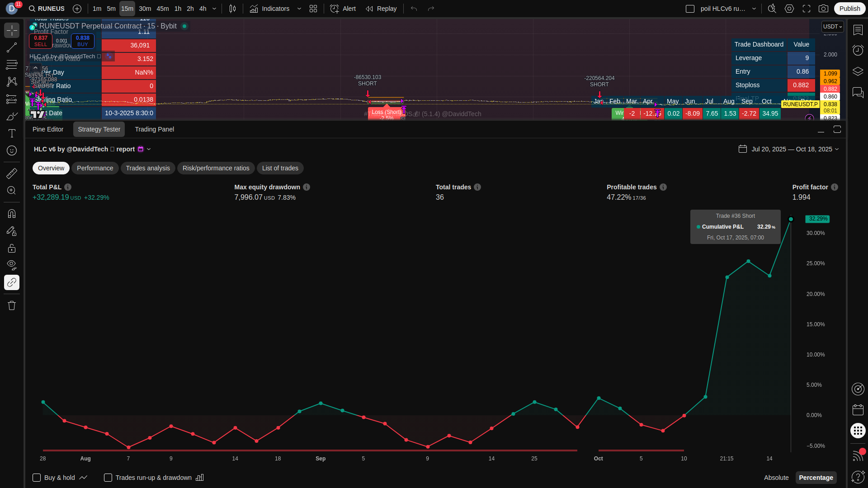The image size is (868, 488).
Task: Select the text annotation tool
Action: (12, 133)
